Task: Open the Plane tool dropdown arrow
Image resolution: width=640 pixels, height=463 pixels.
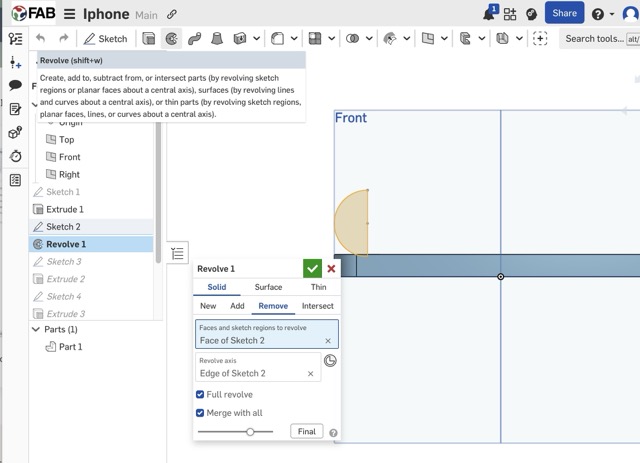Action: 444,39
